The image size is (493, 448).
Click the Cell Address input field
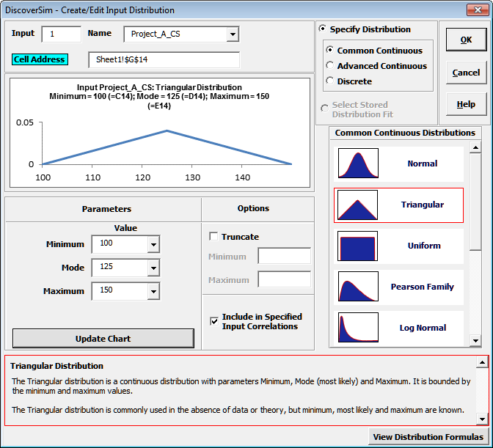coord(164,59)
